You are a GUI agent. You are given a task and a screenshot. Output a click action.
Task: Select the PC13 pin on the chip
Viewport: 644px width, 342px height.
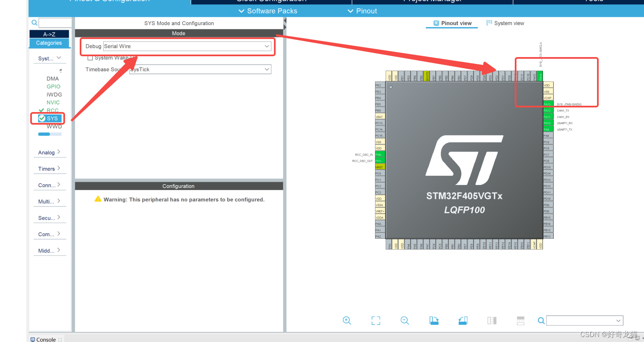(x=380, y=123)
